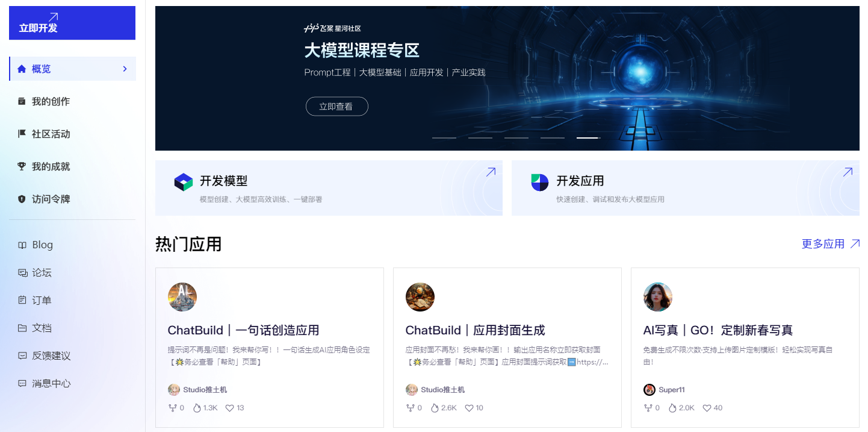Screen dimensions: 868x432
Task: Click the 立即开发 button
Action: (72, 23)
